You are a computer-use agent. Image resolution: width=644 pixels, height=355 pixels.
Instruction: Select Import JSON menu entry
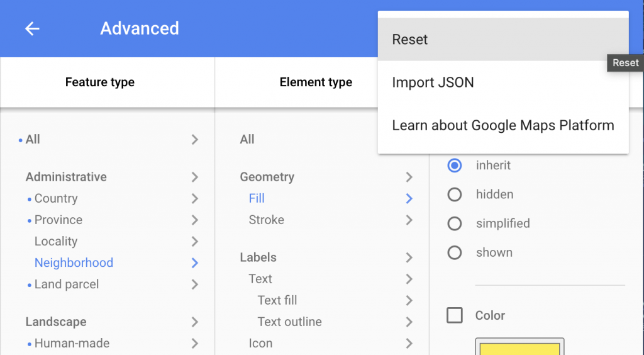coord(433,82)
